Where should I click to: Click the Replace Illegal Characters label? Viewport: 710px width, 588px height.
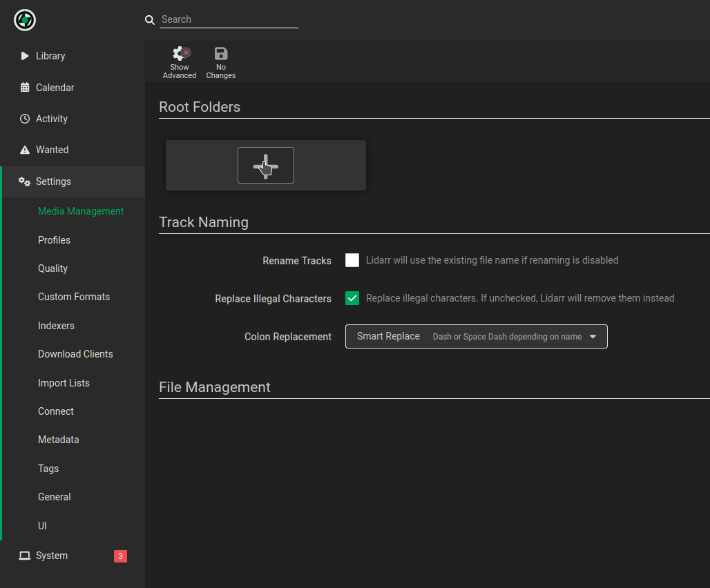click(273, 299)
